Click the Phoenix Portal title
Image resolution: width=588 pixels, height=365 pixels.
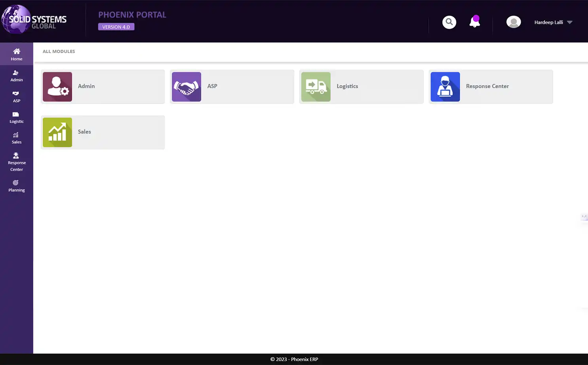132,14
